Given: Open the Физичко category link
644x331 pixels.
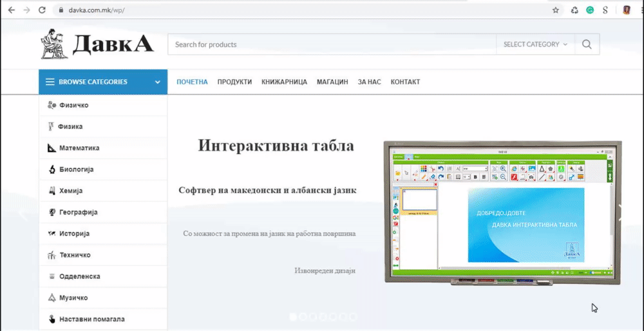Looking at the screenshot, I should point(74,105).
